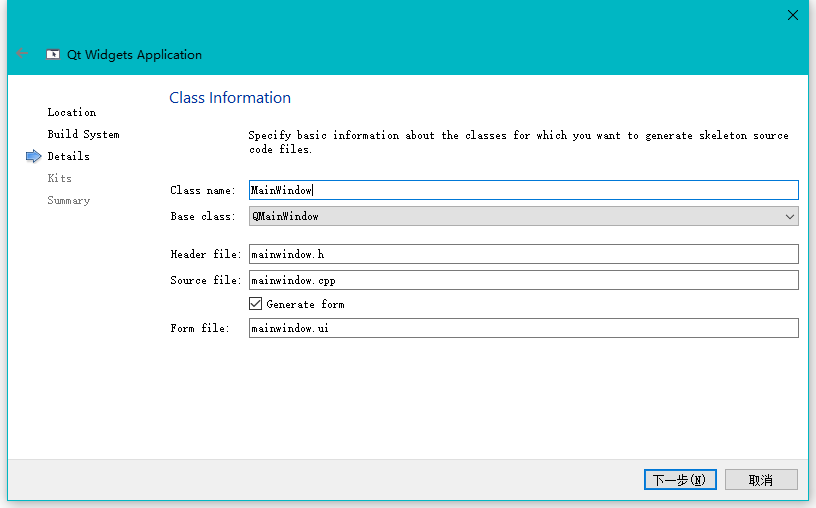
Task: Click the Base class dropdown chevron
Action: 789,217
